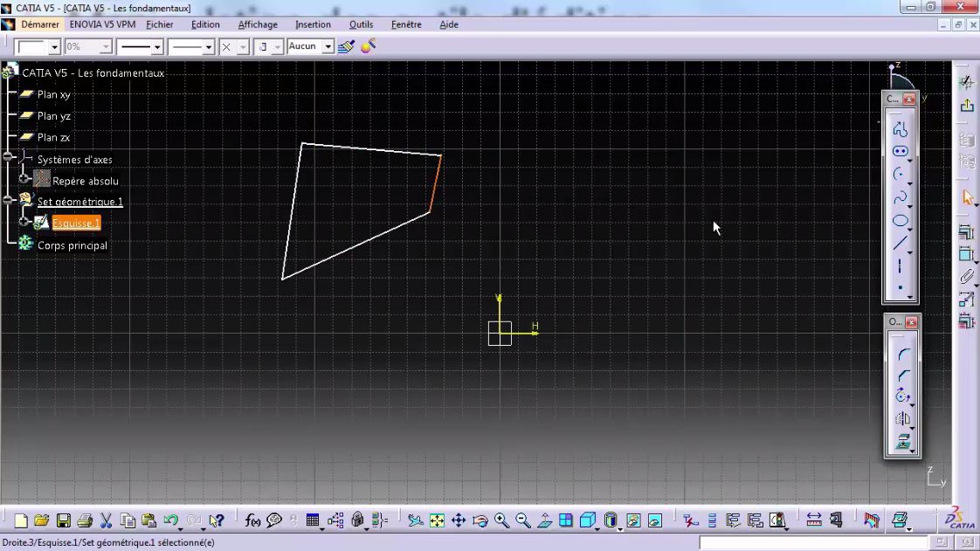
Task: Select the Chamfer tool in the Operations palette
Action: (x=901, y=375)
